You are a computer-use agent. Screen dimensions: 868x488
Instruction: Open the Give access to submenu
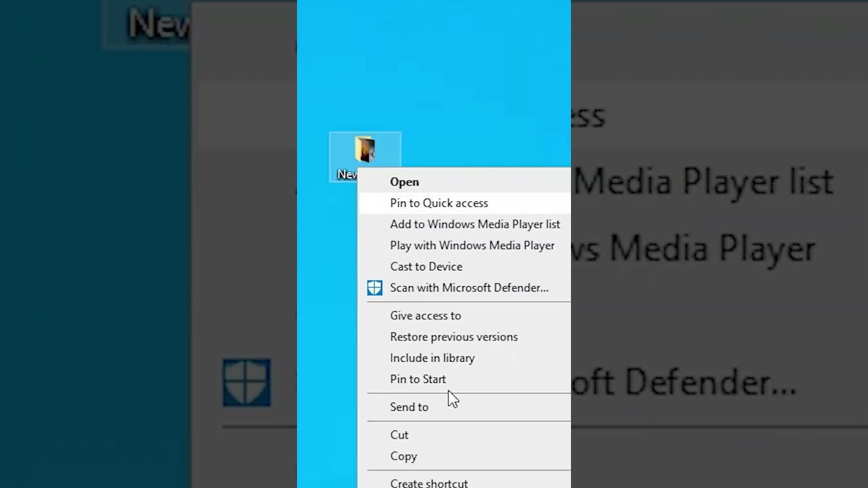tap(465, 316)
